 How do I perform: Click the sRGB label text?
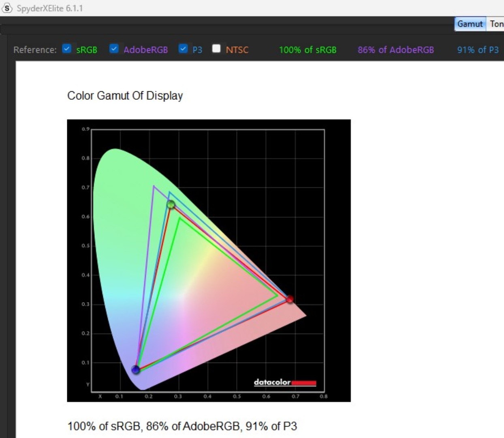coord(87,50)
